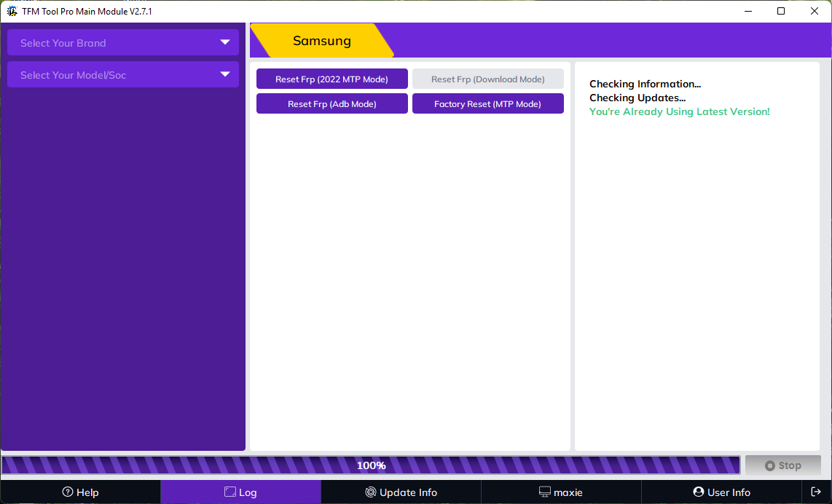832x504 pixels.
Task: Start Reset Frp (Adb Mode)
Action: [331, 104]
